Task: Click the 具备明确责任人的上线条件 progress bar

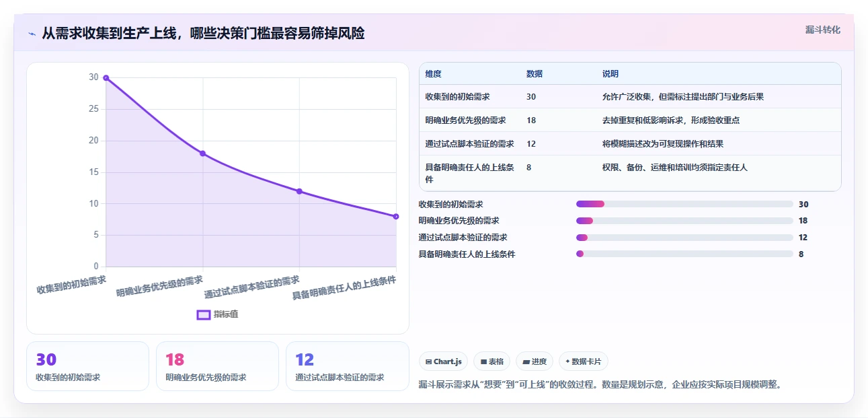Action: click(x=684, y=254)
